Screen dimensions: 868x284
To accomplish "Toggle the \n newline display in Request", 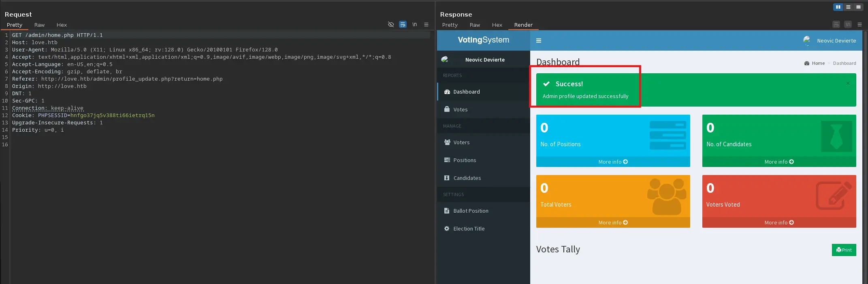I will click(x=414, y=24).
